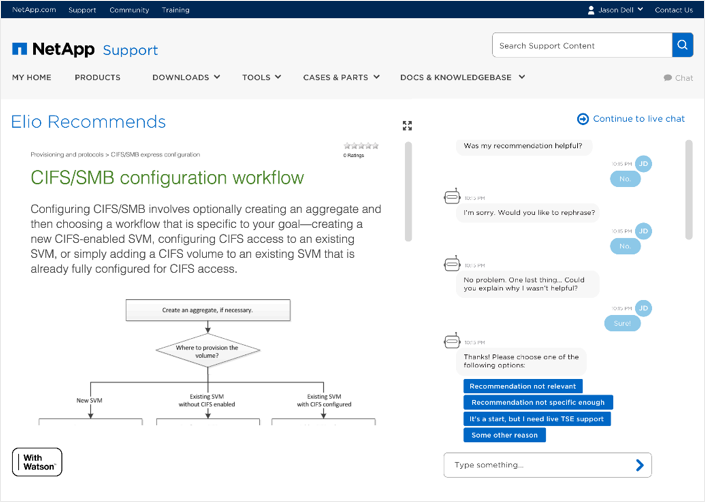Open the Contact Us link
Viewport: 705px width, 502px height.
[674, 10]
